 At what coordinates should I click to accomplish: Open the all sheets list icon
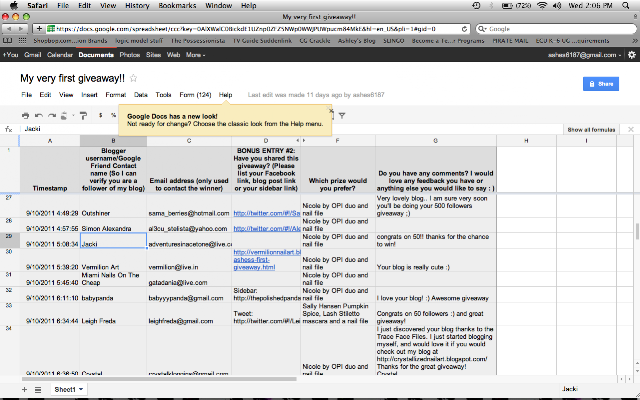click(38, 389)
